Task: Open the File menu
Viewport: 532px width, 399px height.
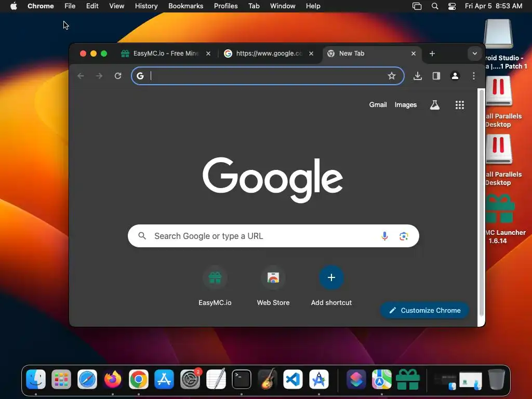Action: pos(70,6)
